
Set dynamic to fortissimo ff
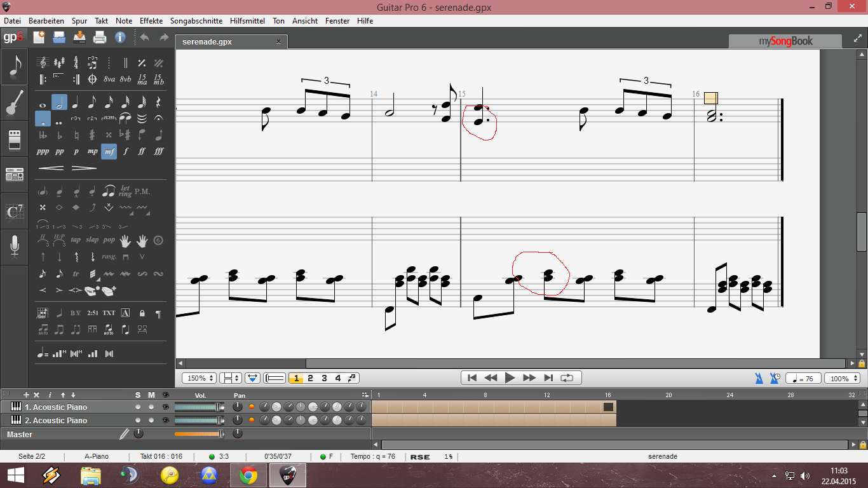tap(142, 151)
